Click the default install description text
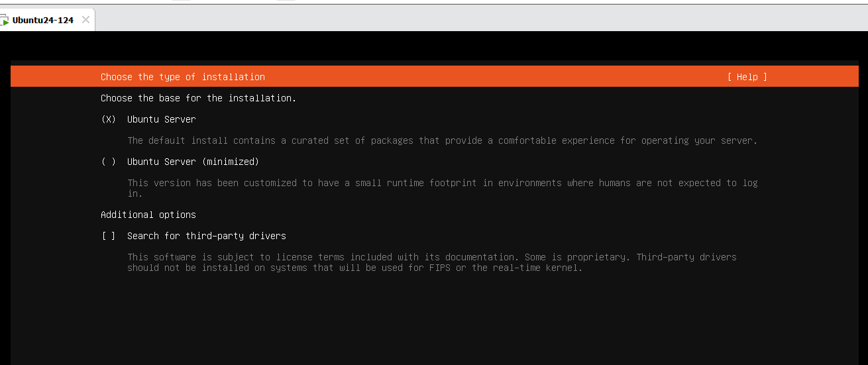This screenshot has width=868, height=365. (x=442, y=140)
